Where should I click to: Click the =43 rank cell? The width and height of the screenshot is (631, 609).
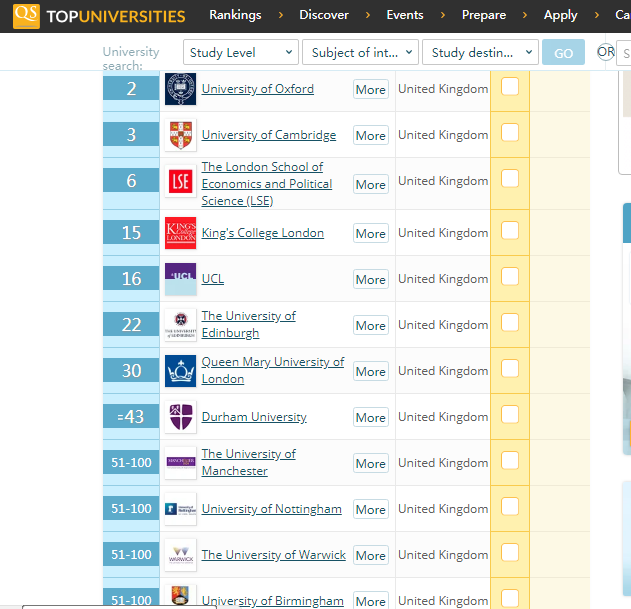pyautogui.click(x=131, y=416)
